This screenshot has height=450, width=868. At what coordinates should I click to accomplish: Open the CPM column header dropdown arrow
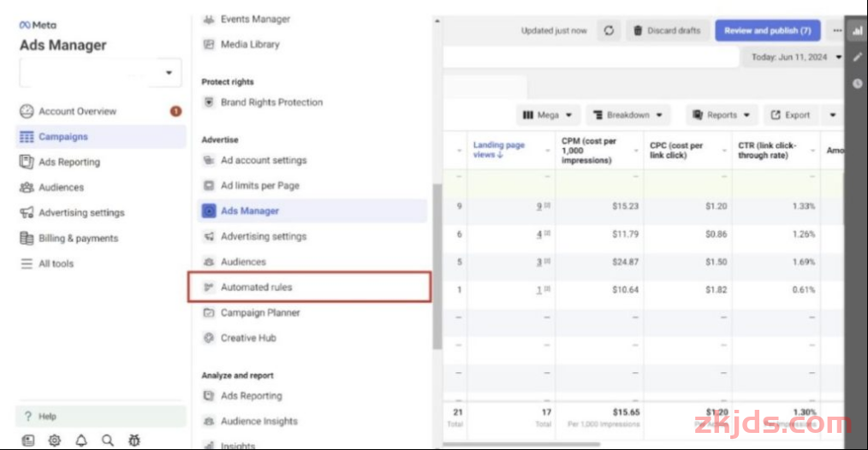(636, 151)
